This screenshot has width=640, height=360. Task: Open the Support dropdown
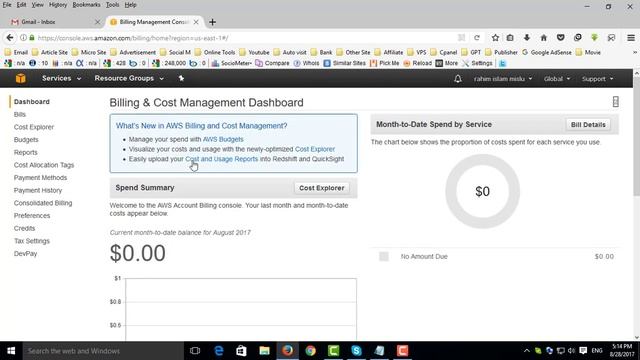click(598, 79)
